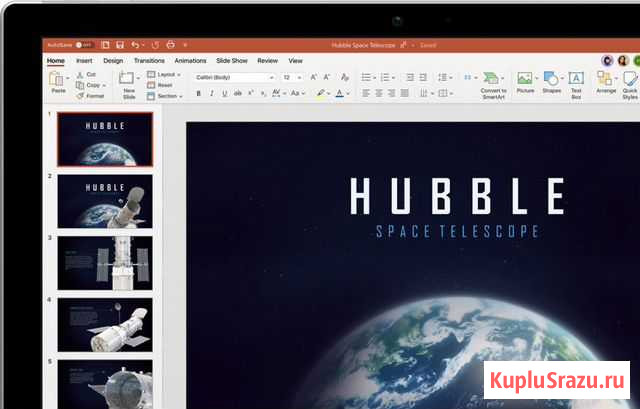This screenshot has height=409, width=640.
Task: Click the Text Direction icon
Action: [424, 93]
